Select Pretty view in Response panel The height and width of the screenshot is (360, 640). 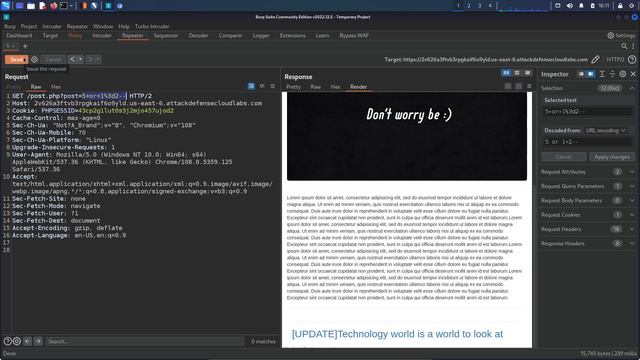tap(293, 87)
